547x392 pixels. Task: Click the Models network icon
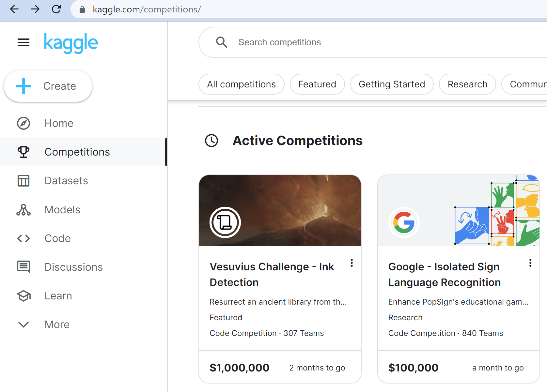click(23, 210)
